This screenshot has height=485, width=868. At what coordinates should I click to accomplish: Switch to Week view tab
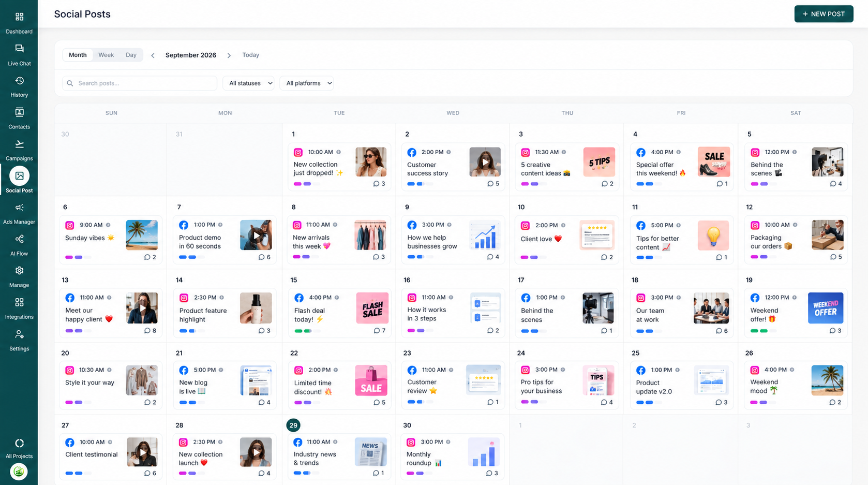106,55
